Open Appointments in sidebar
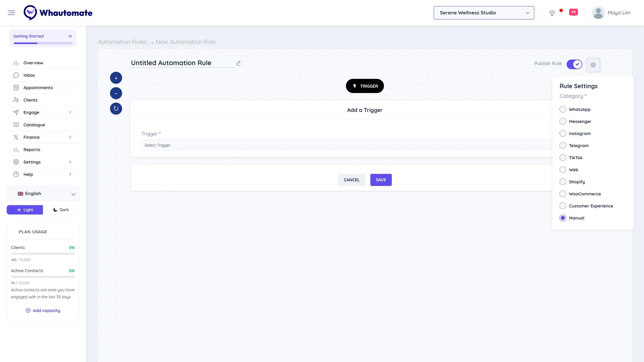 pos(43,88)
